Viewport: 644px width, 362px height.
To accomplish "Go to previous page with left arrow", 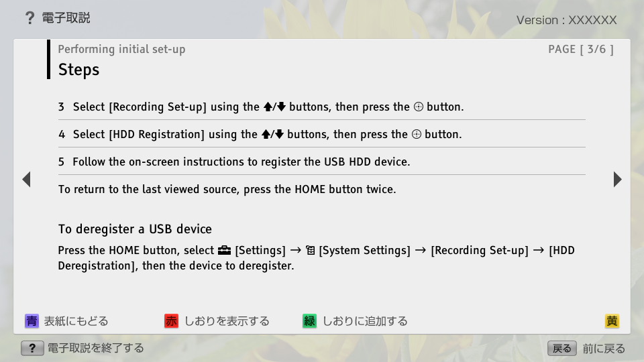I will pos(26,179).
